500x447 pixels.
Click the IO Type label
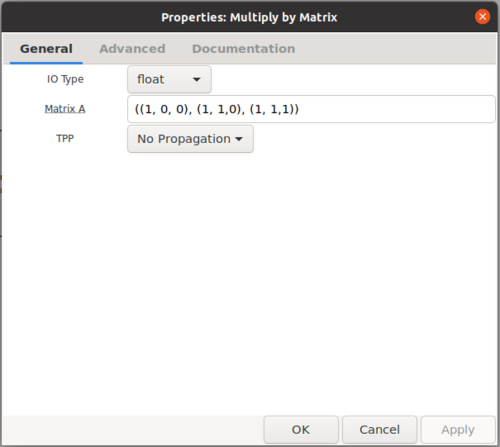coord(65,79)
